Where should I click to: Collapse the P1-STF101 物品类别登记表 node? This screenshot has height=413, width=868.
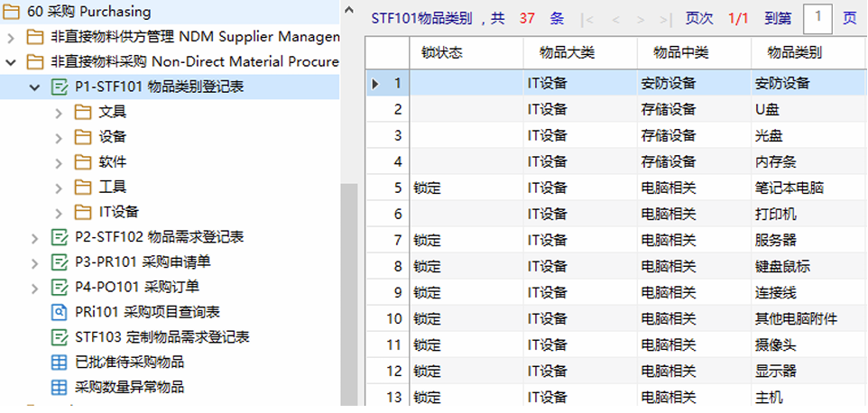click(35, 87)
